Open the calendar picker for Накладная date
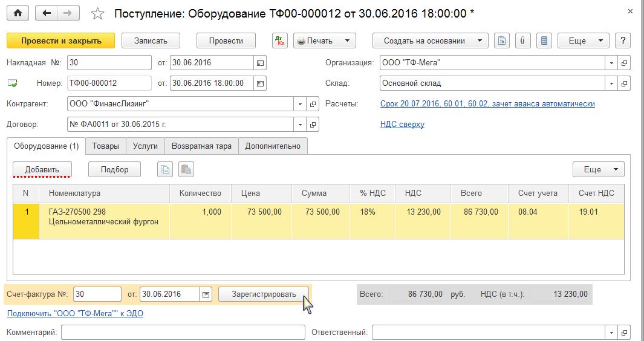 tap(260, 63)
